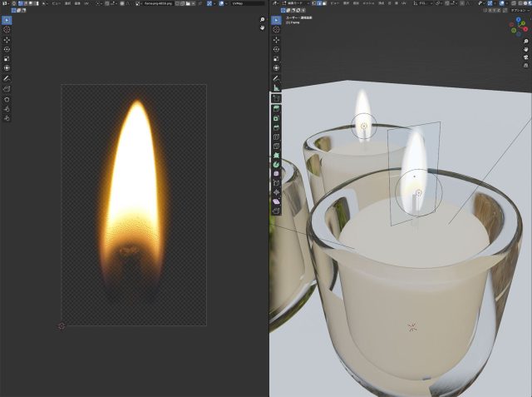Screen dimensions: 532x397
Task: Toggle camera view in 3D viewport
Action: (526, 57)
